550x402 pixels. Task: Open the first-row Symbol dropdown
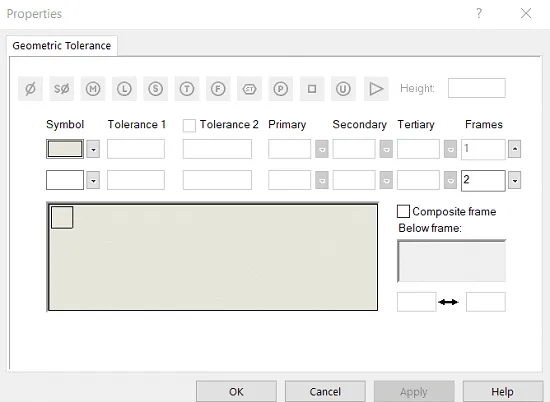coord(93,149)
